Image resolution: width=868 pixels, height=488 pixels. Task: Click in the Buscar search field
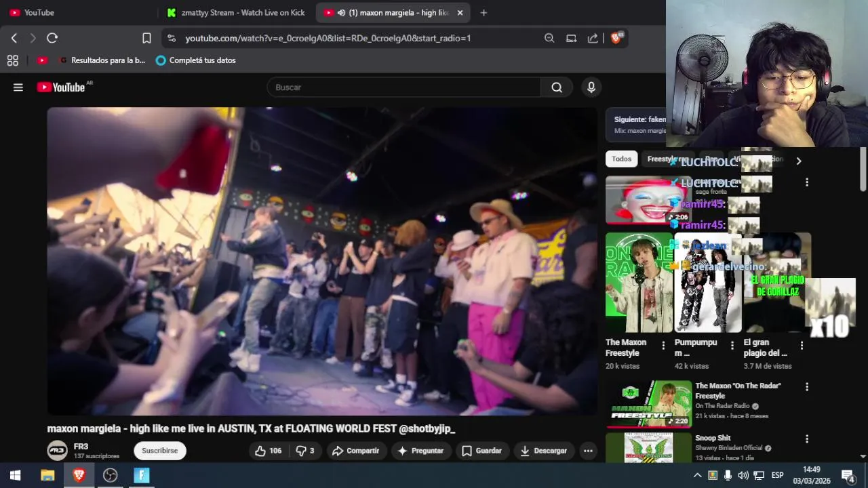pos(404,87)
